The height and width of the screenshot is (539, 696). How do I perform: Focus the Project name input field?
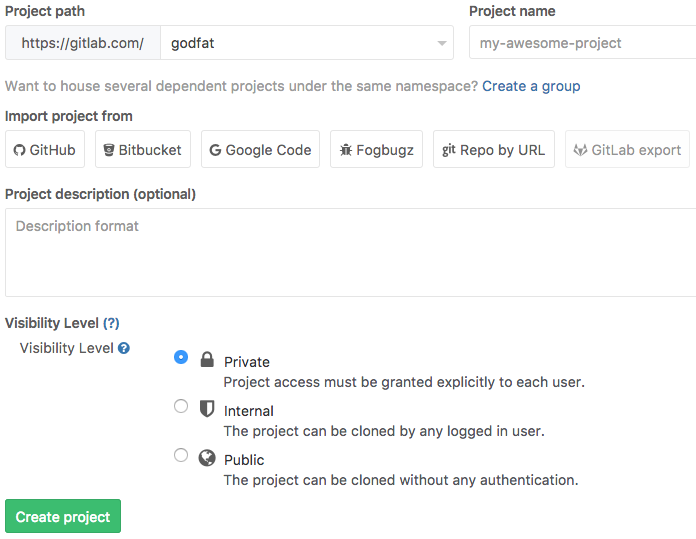pos(582,43)
